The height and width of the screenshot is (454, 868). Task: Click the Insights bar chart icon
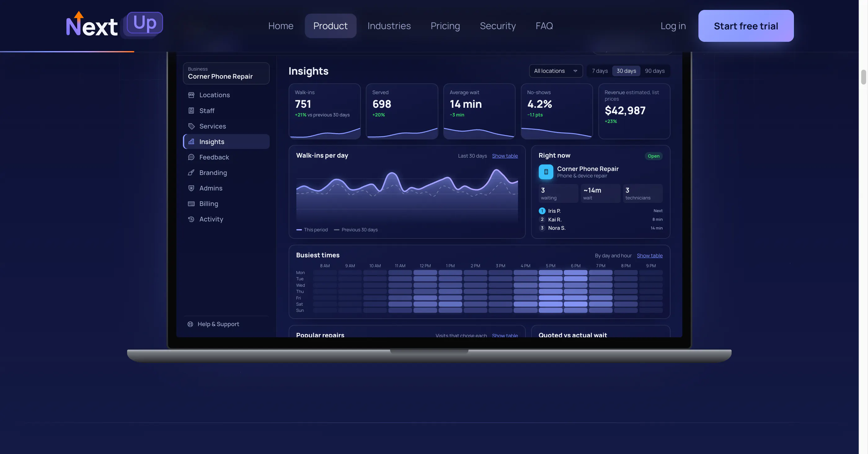(x=191, y=142)
